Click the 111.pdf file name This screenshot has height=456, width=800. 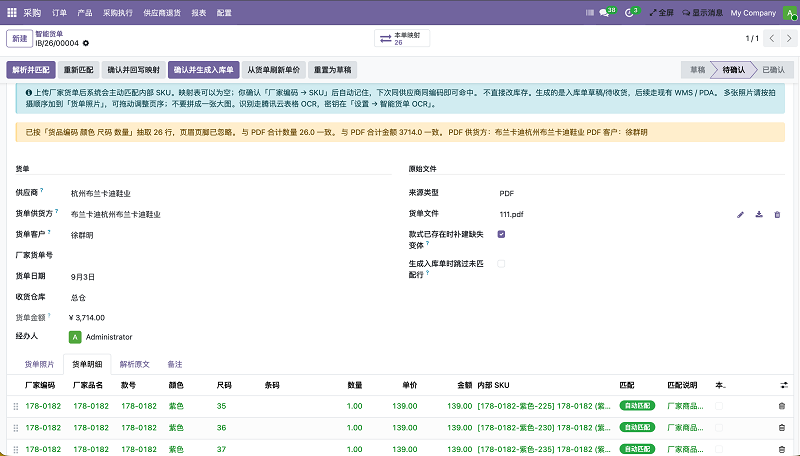511,214
